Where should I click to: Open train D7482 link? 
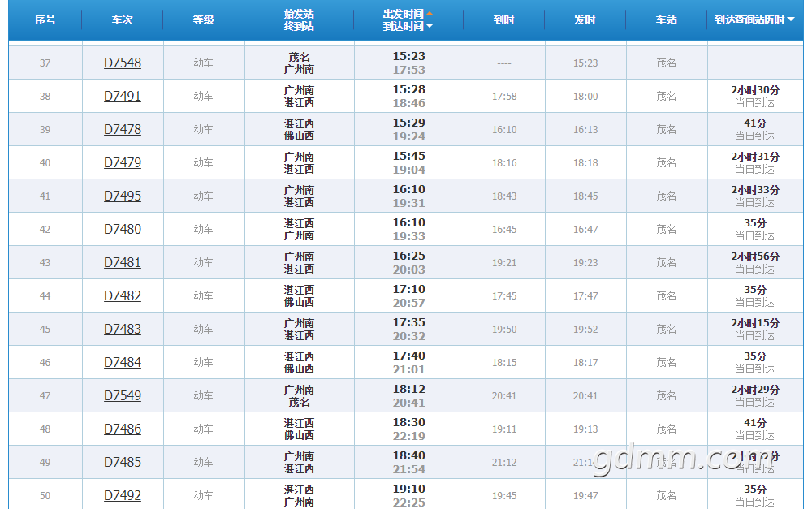click(123, 295)
